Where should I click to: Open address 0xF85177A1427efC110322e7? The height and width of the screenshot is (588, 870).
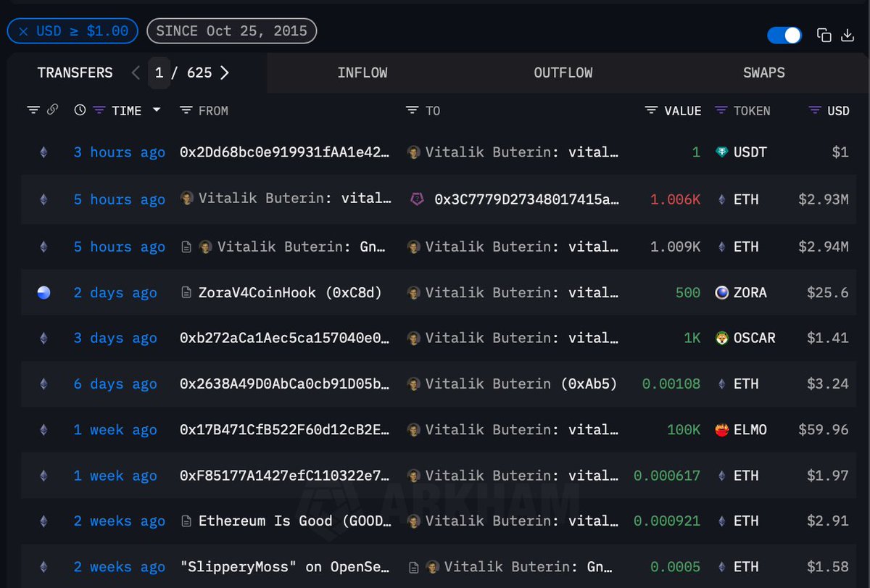284,476
